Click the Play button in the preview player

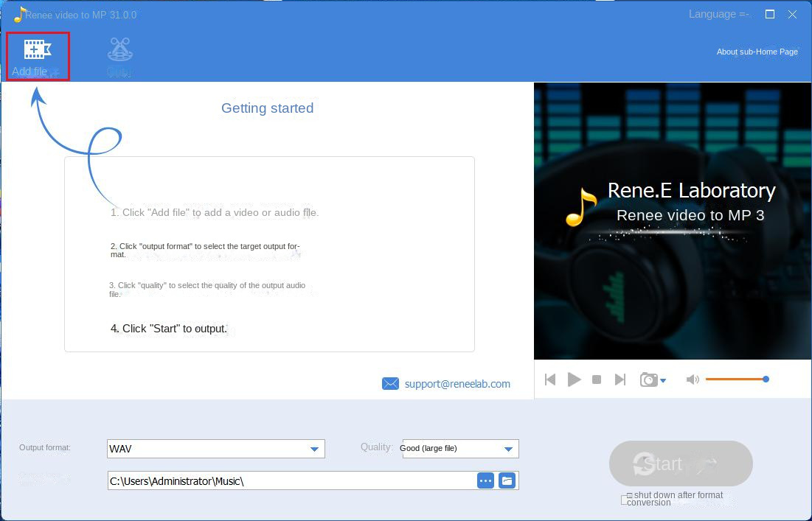coord(574,379)
